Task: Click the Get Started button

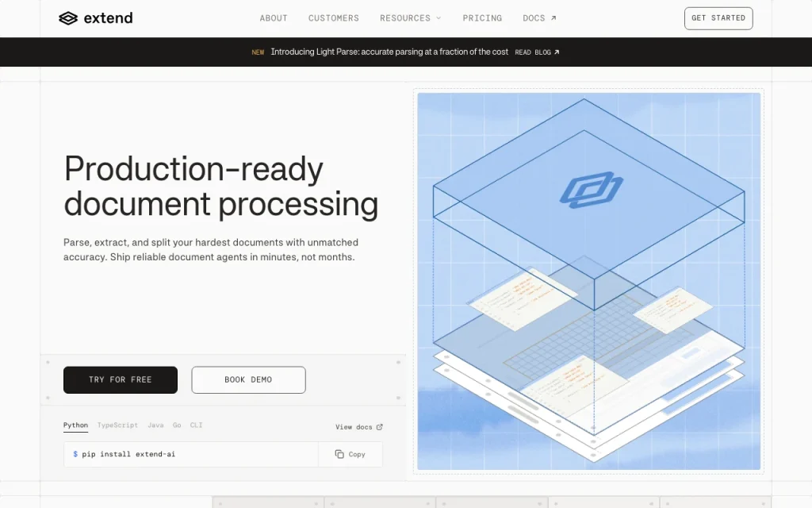Action: pyautogui.click(x=718, y=18)
